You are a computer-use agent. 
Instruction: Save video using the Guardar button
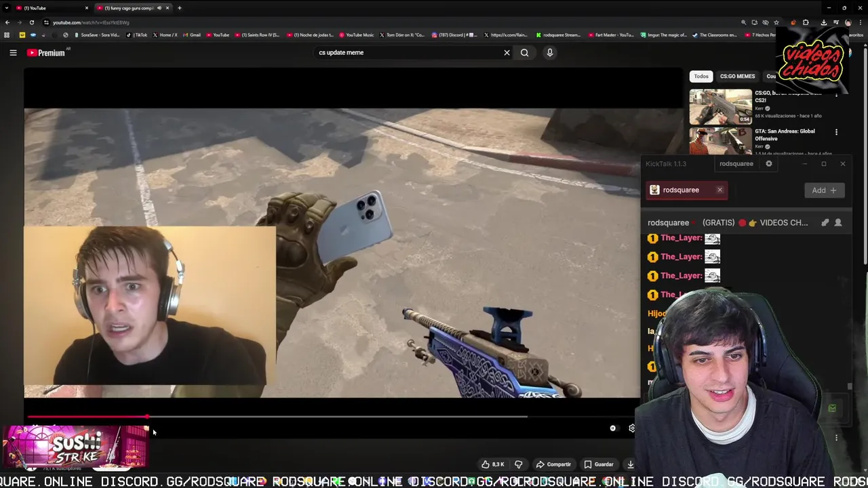point(599,464)
